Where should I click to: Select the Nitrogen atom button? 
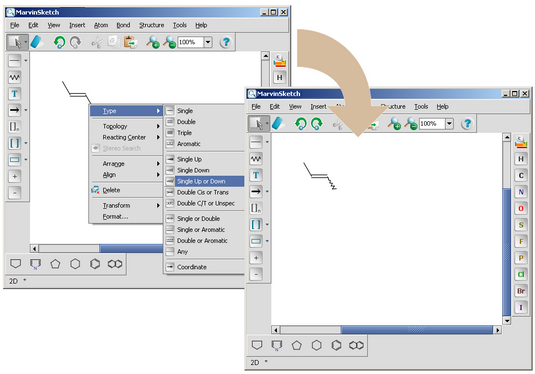[x=521, y=192]
